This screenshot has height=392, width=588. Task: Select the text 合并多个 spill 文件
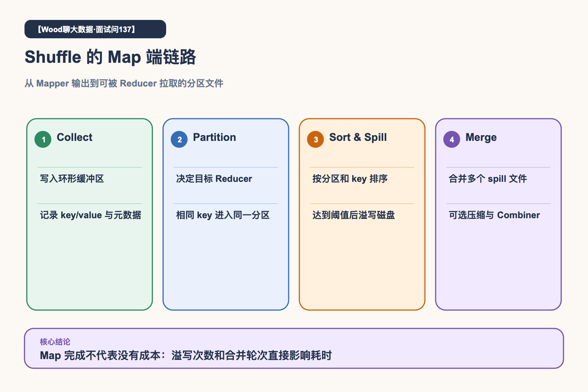point(488,179)
